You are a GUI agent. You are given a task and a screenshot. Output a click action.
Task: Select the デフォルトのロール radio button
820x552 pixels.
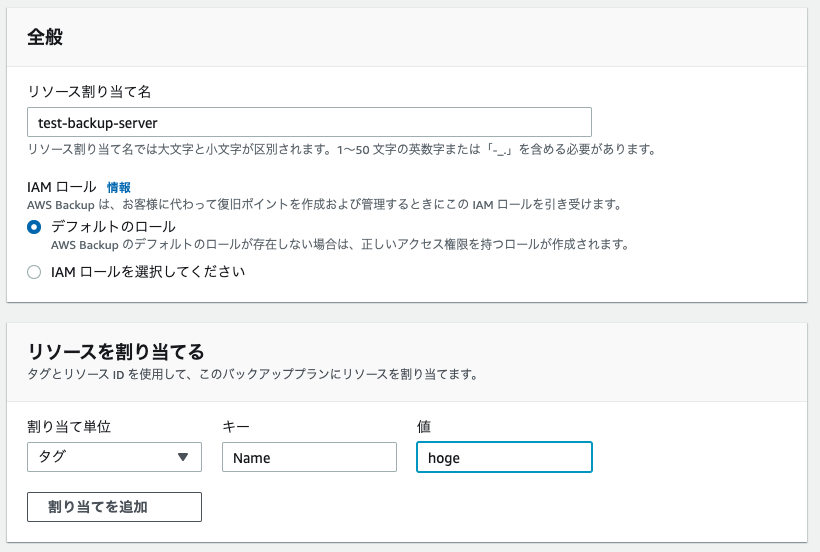(x=34, y=227)
